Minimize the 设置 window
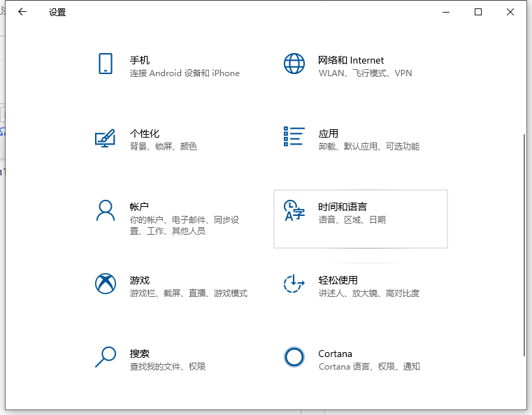Viewport: 532px width, 415px height. 447,12
